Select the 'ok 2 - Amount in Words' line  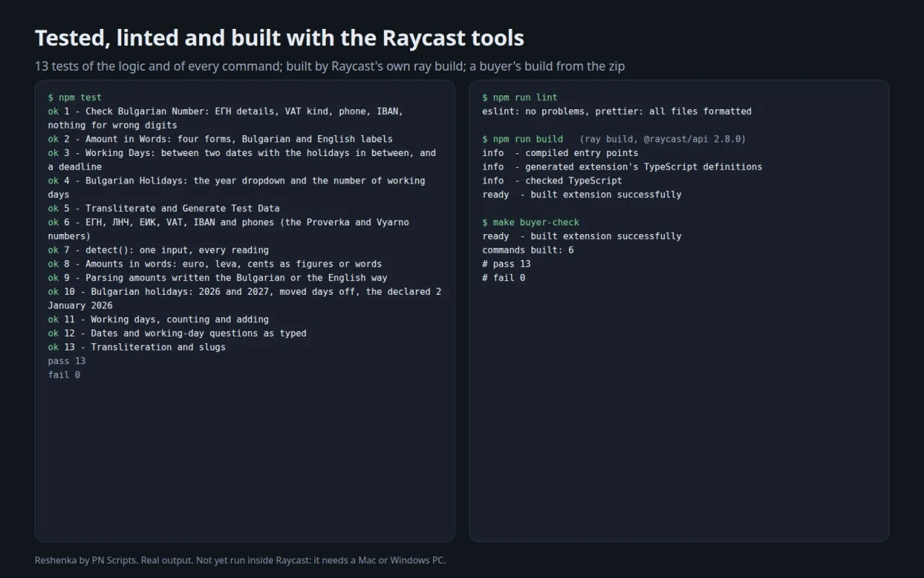tap(220, 139)
